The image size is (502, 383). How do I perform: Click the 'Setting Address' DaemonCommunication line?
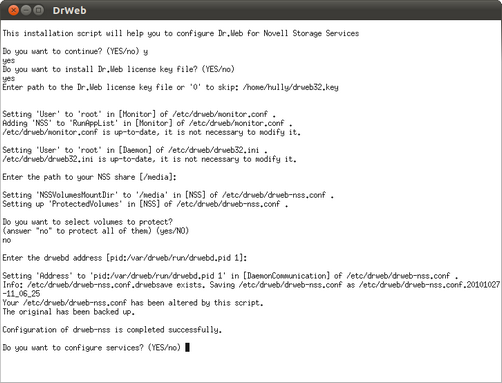point(230,276)
